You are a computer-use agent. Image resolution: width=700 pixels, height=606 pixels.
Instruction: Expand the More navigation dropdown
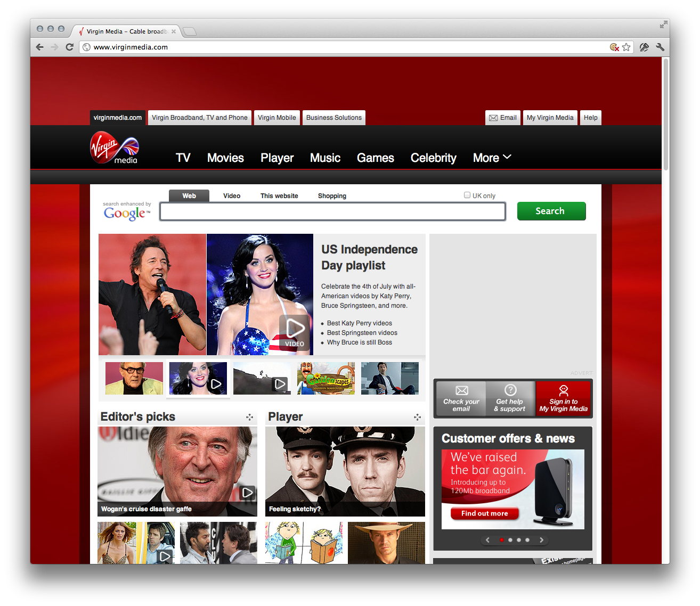pos(492,158)
